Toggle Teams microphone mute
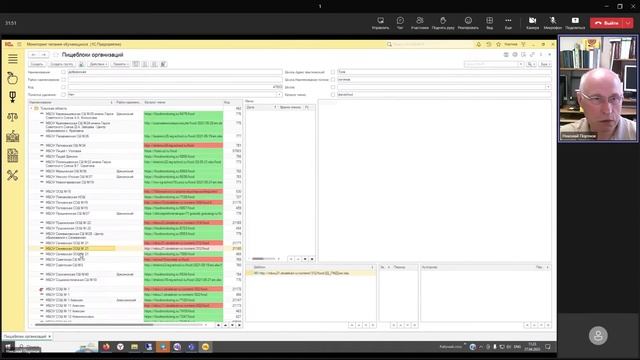This screenshot has height=360, width=640. pyautogui.click(x=553, y=23)
